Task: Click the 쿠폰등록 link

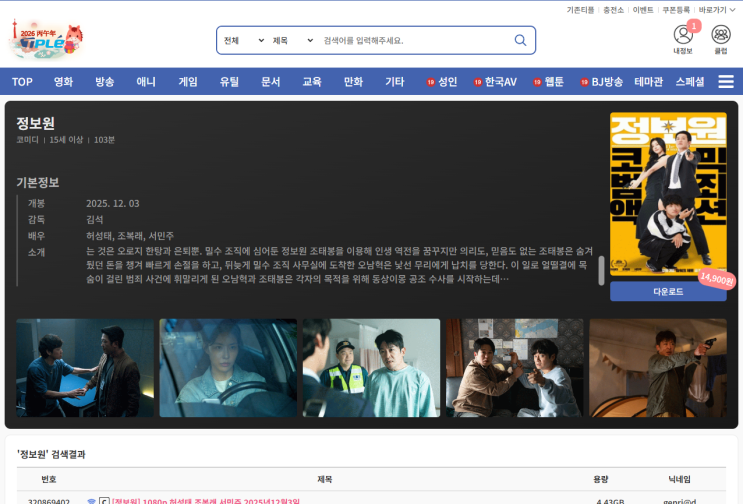Action: (676, 10)
